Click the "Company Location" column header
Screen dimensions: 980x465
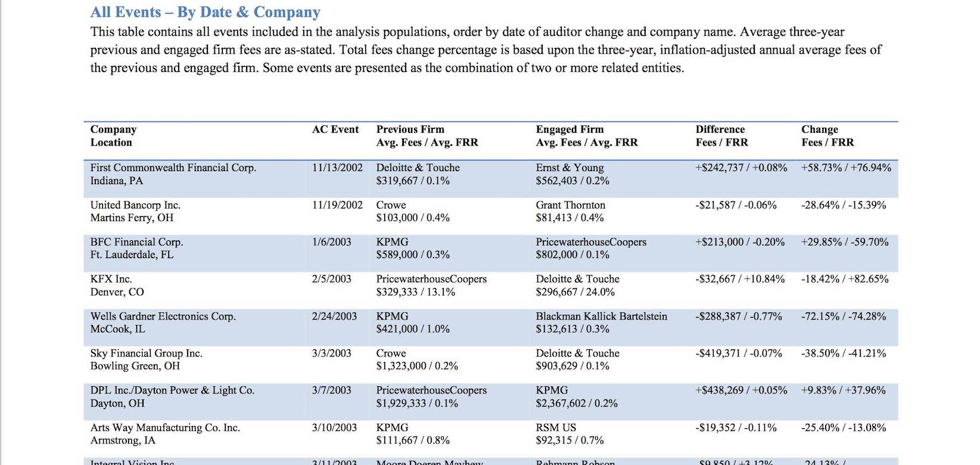(113, 136)
